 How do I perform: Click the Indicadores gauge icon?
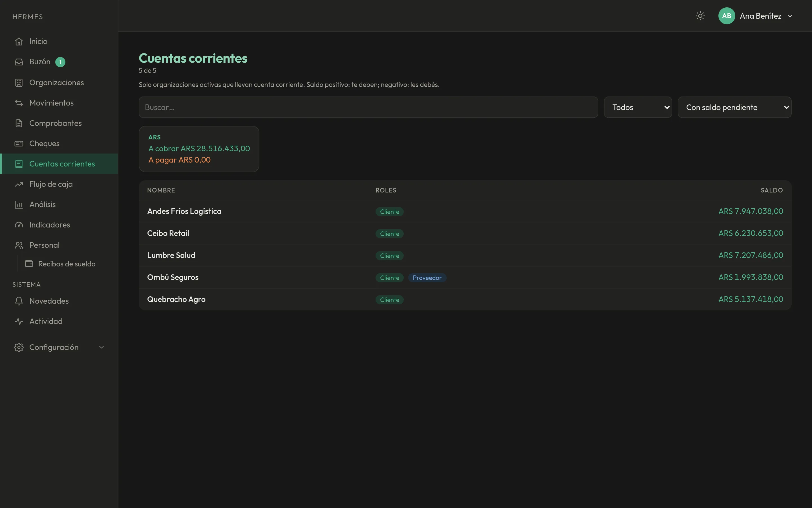[x=19, y=225]
